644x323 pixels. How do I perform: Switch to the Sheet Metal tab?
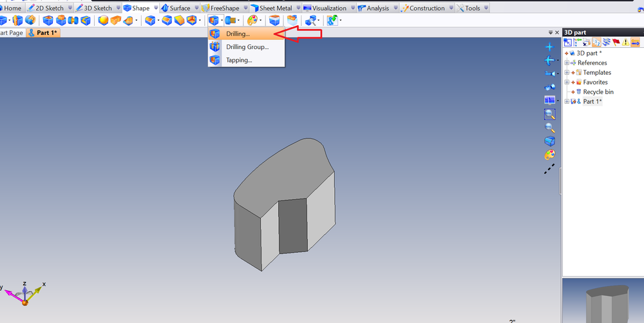point(275,8)
